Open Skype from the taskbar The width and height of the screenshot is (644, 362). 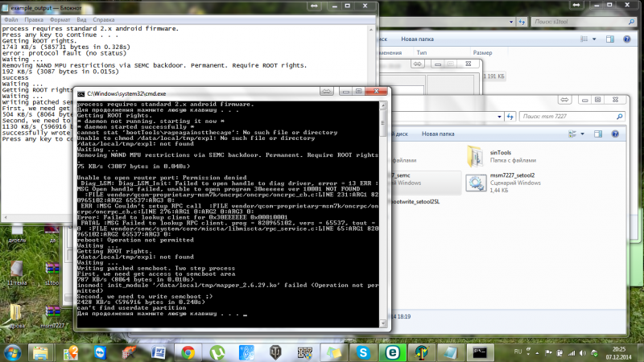[364, 352]
